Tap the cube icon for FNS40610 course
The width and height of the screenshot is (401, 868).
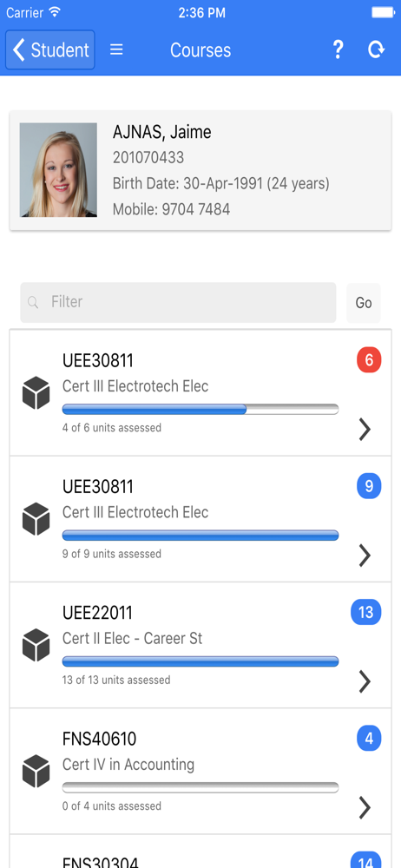pyautogui.click(x=36, y=771)
